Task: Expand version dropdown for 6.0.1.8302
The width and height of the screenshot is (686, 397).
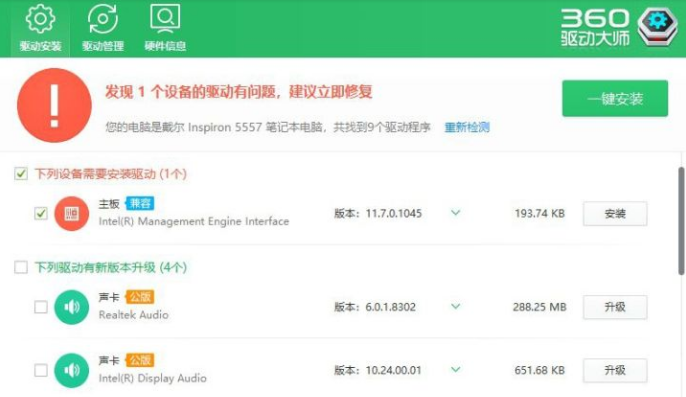Action: coord(455,306)
